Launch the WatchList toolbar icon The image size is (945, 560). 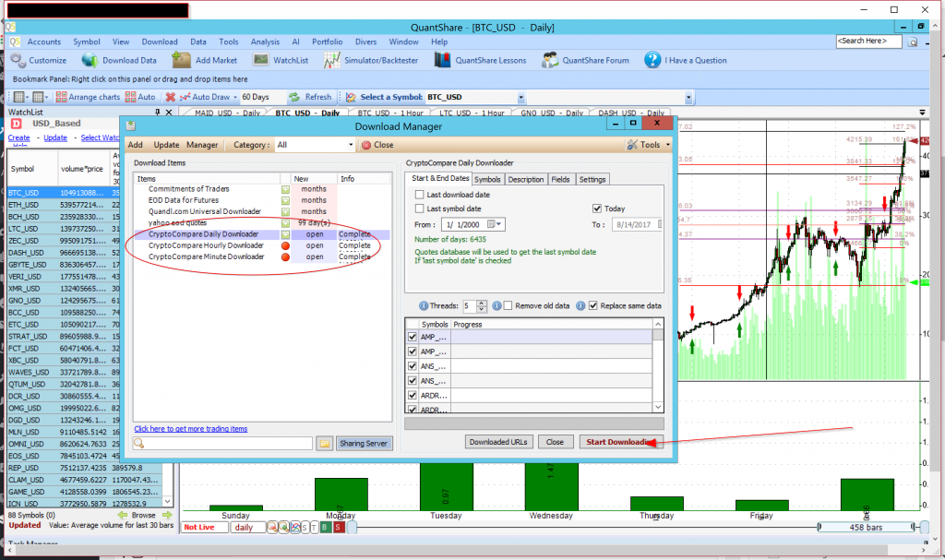[261, 60]
